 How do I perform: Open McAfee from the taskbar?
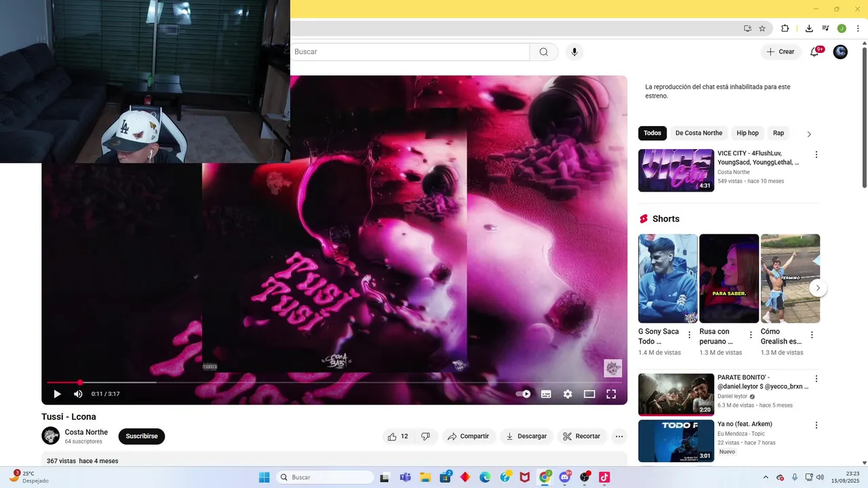(x=524, y=477)
